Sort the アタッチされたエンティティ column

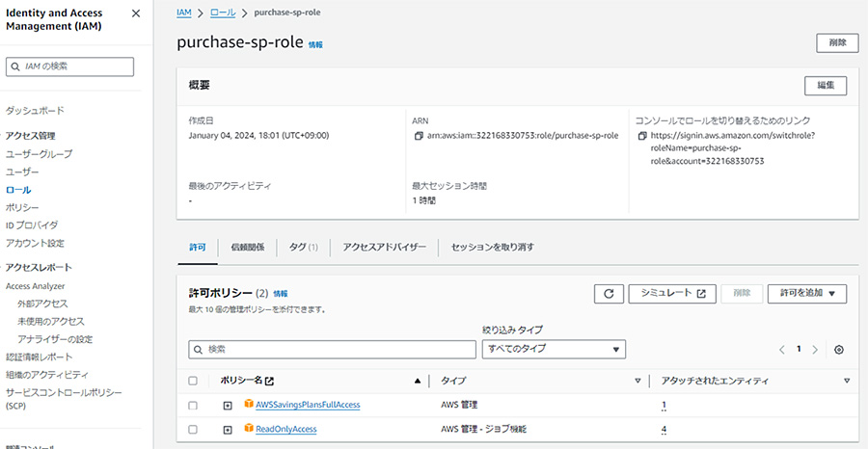(x=847, y=381)
